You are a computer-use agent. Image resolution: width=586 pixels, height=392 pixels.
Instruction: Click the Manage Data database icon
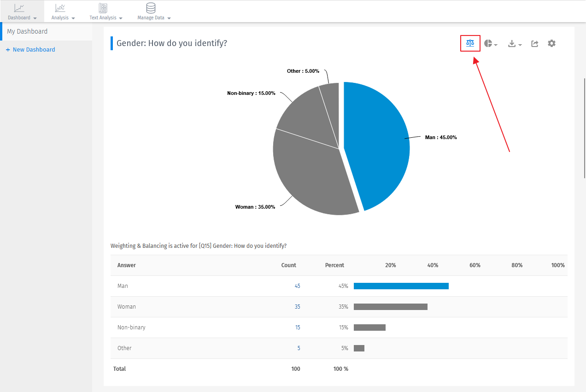pyautogui.click(x=150, y=8)
